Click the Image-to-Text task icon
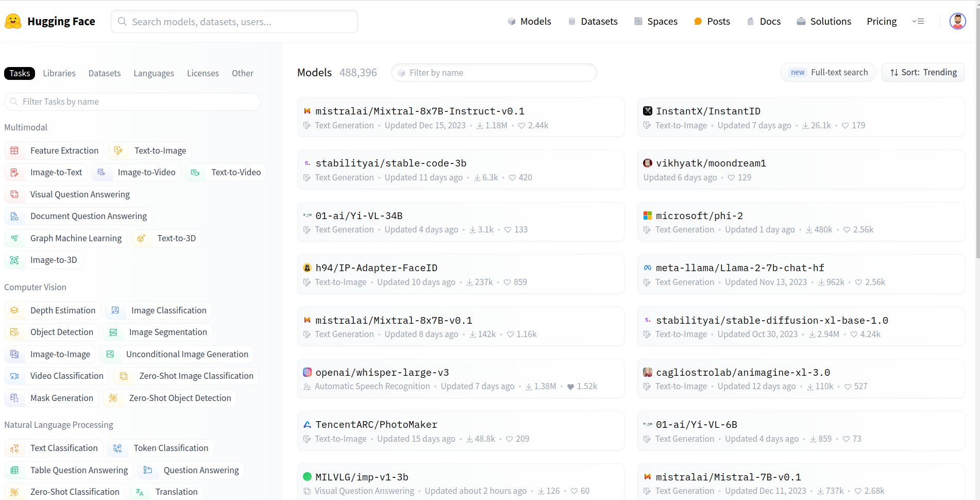This screenshot has width=980, height=500. click(14, 172)
